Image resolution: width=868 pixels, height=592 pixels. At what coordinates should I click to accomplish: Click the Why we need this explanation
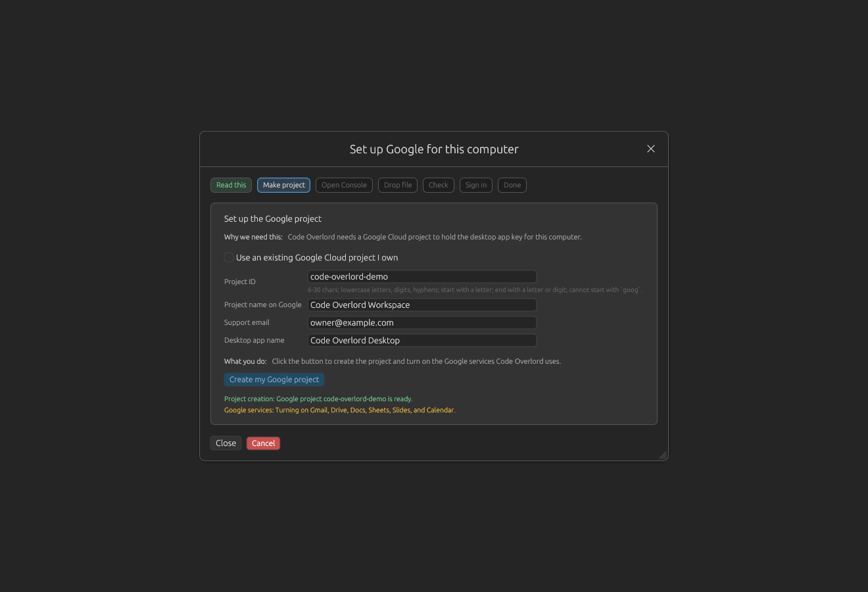[x=403, y=237]
